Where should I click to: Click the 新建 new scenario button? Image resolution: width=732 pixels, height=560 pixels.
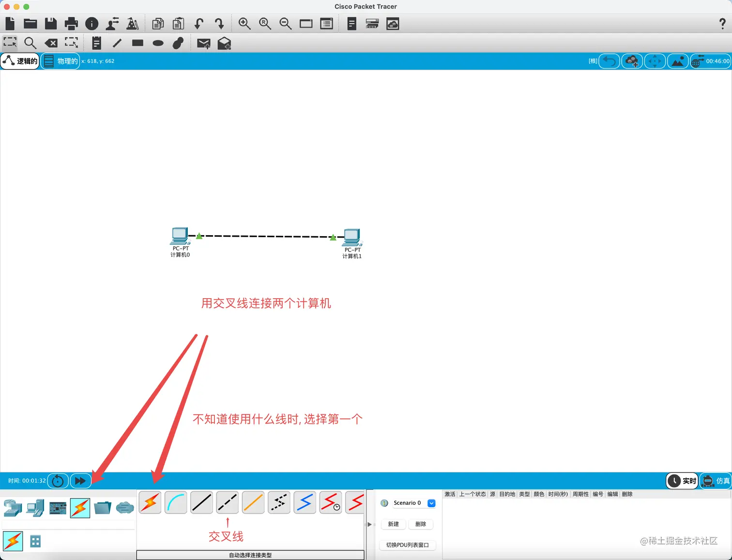394,524
